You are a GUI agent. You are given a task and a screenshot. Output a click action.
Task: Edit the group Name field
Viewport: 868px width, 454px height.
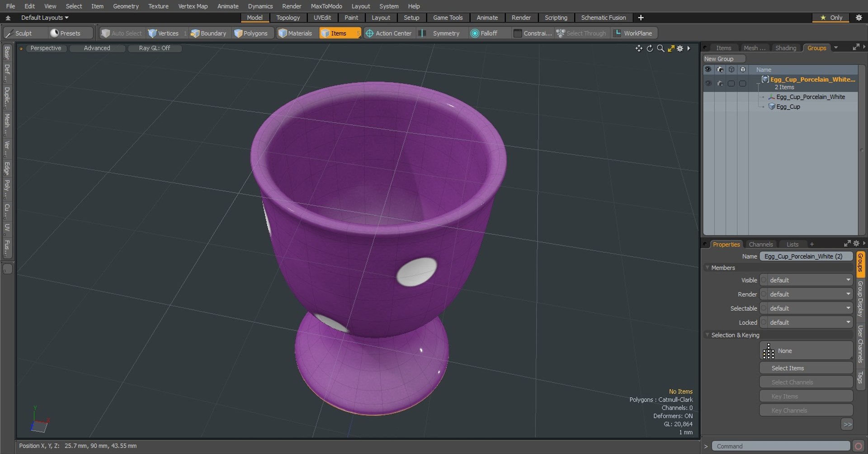[x=806, y=256]
